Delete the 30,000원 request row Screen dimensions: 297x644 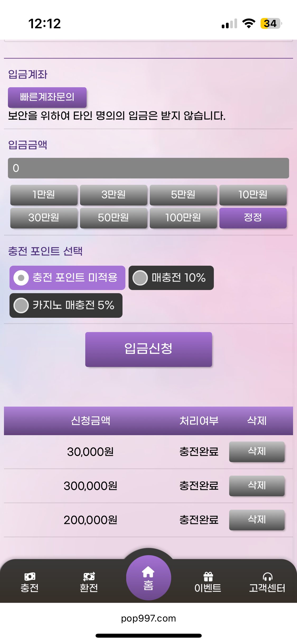(257, 452)
